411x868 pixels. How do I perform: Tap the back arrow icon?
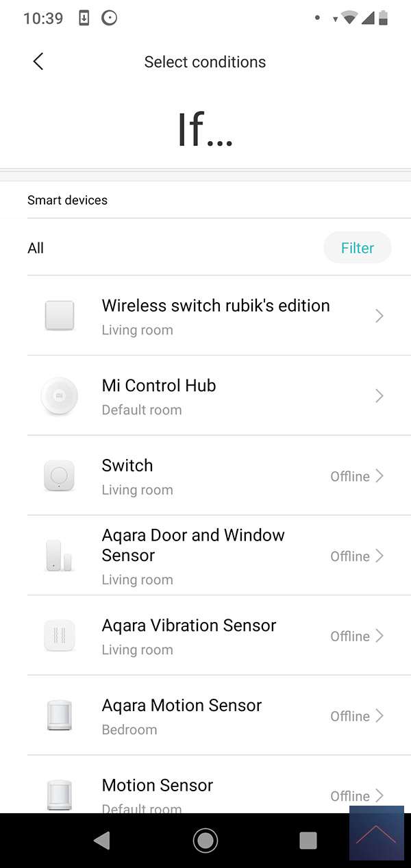(x=38, y=62)
